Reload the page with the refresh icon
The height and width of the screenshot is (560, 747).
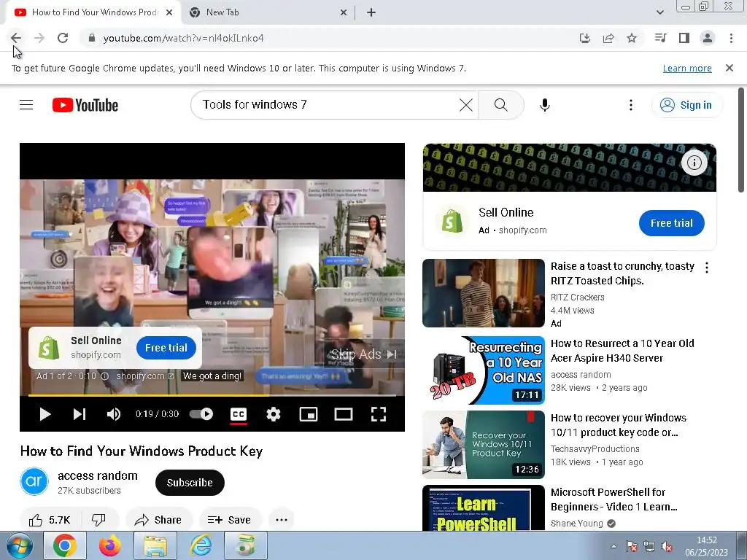pyautogui.click(x=63, y=38)
